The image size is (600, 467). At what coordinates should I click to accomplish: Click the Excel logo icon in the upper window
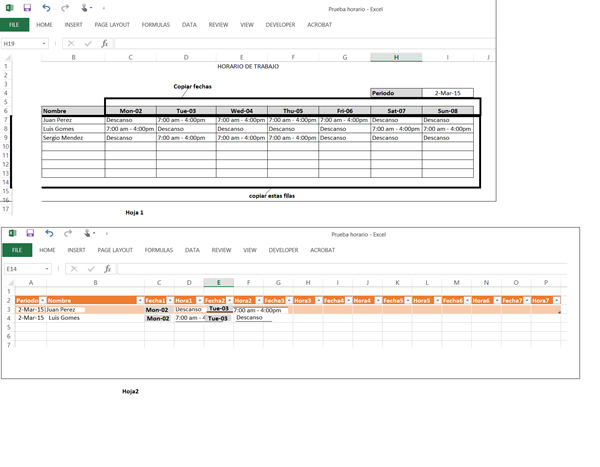point(9,8)
